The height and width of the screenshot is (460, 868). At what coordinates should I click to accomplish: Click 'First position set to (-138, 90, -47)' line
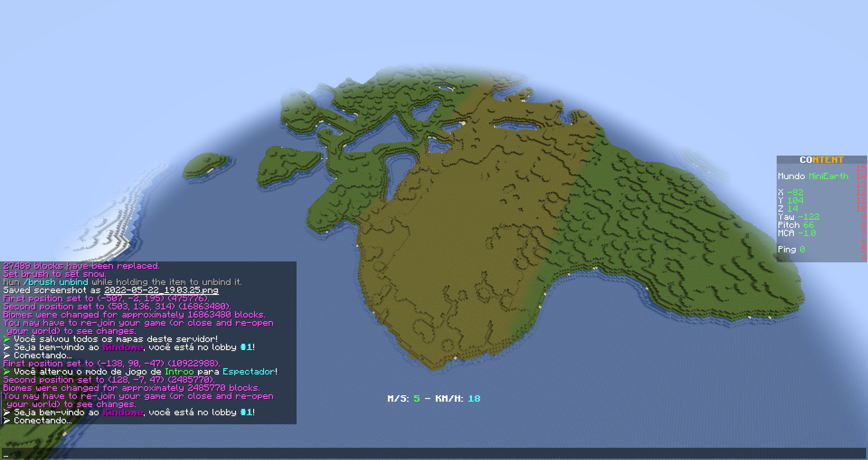point(112,363)
